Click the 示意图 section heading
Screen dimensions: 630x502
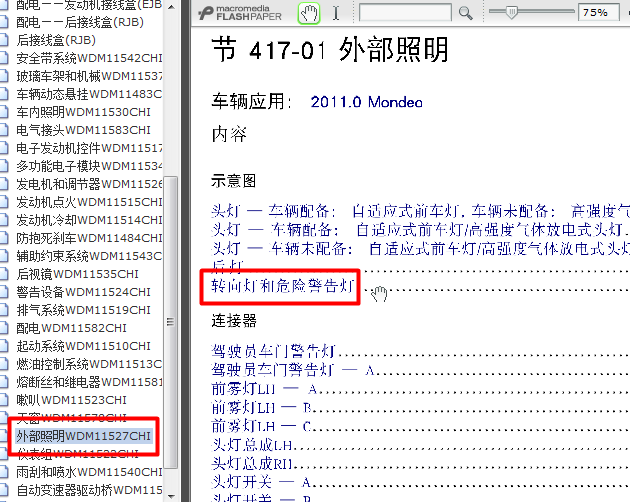[233, 181]
